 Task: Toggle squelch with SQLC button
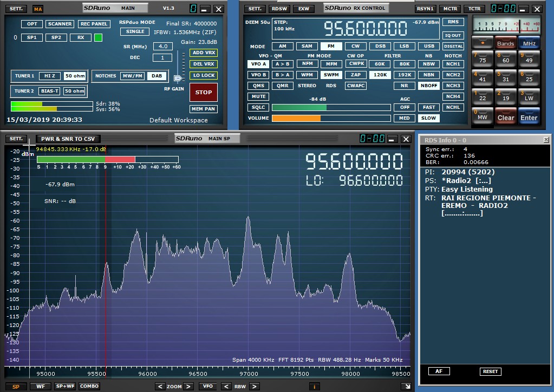(259, 107)
